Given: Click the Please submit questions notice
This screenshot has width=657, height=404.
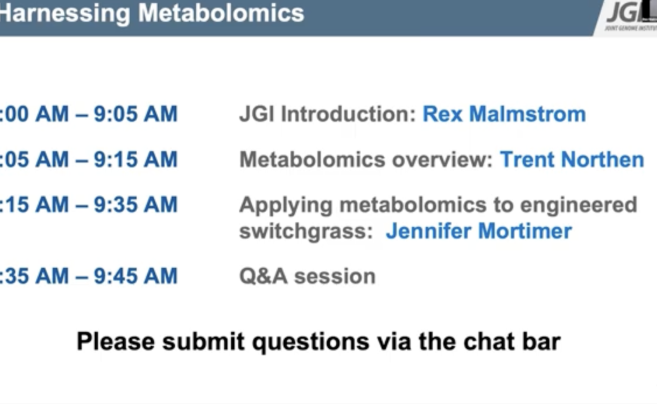Looking at the screenshot, I should [318, 342].
